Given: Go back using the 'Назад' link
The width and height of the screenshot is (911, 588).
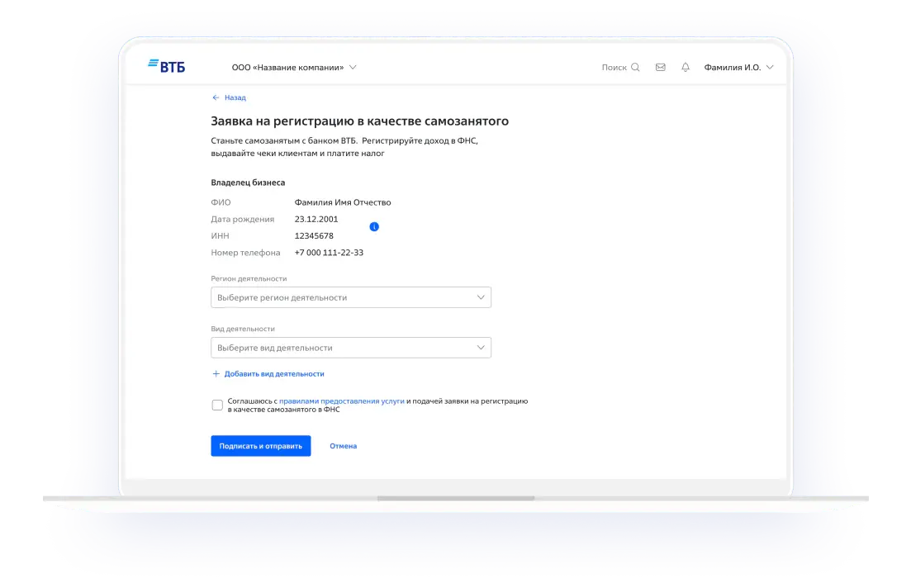Looking at the screenshot, I should coord(235,97).
